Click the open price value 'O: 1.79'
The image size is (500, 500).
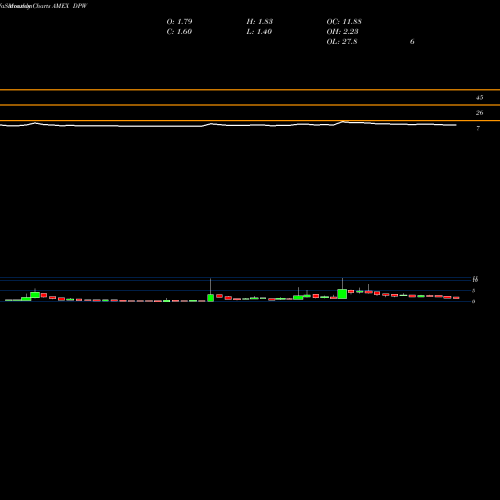179,21
